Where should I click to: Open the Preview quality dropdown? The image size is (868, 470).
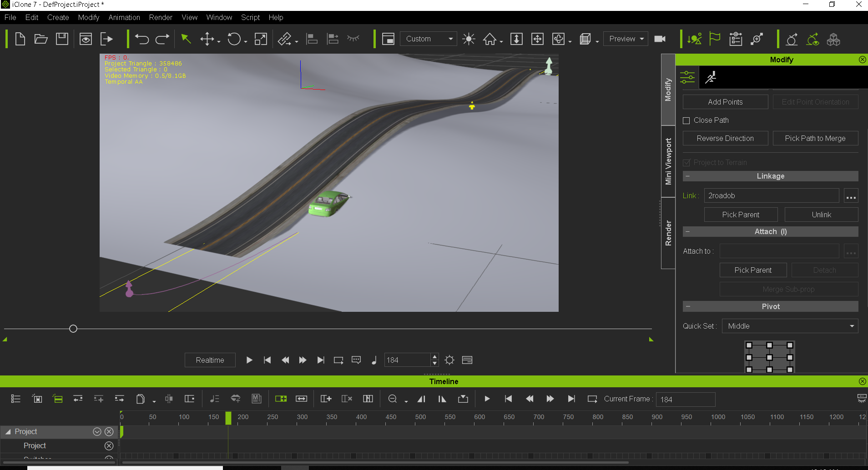pos(626,39)
